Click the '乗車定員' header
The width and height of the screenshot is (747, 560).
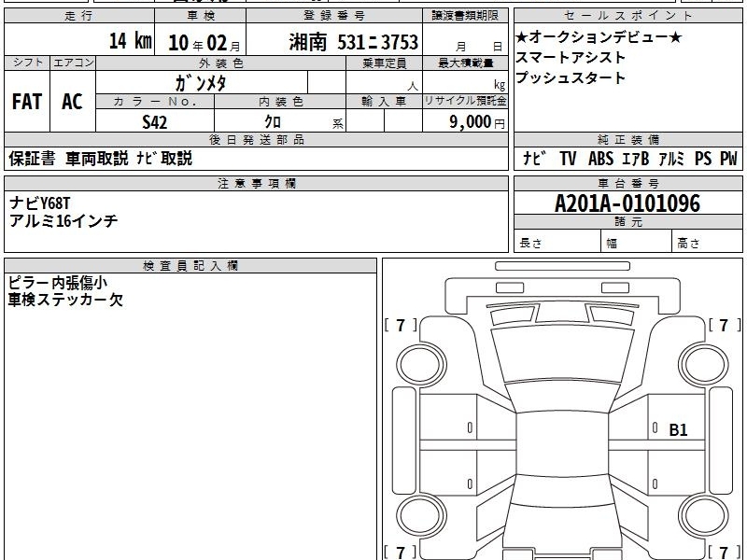pyautogui.click(x=384, y=63)
